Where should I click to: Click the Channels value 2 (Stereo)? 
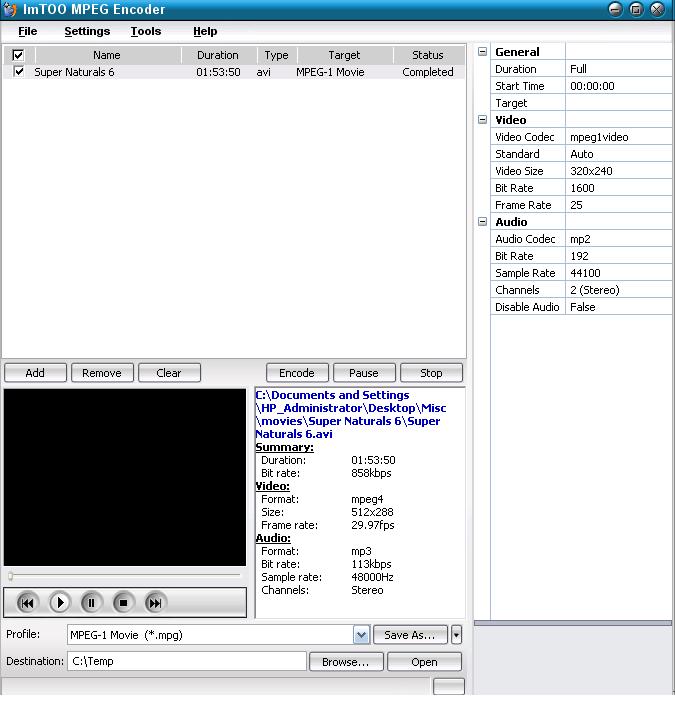click(x=619, y=290)
